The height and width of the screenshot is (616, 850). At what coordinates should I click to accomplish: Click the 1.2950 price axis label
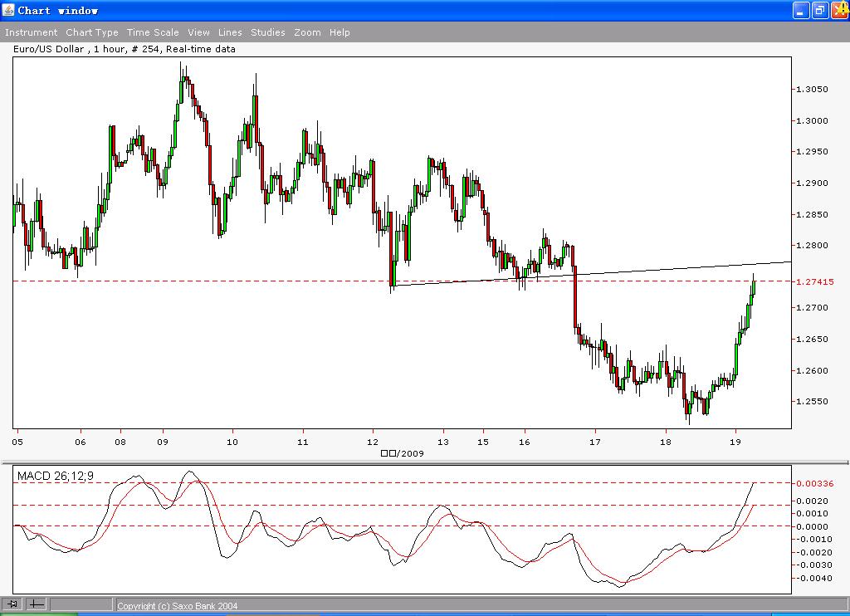tap(812, 151)
